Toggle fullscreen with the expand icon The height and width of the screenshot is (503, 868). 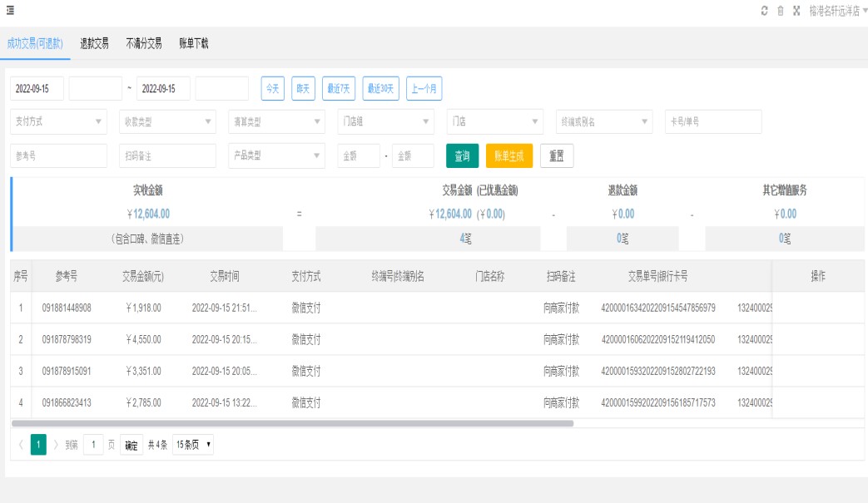[x=796, y=12]
